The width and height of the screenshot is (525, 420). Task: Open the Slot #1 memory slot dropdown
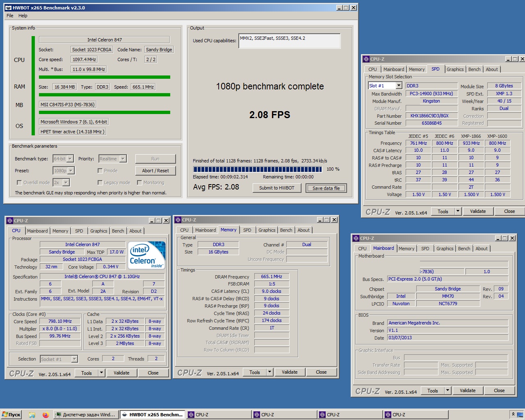399,86
